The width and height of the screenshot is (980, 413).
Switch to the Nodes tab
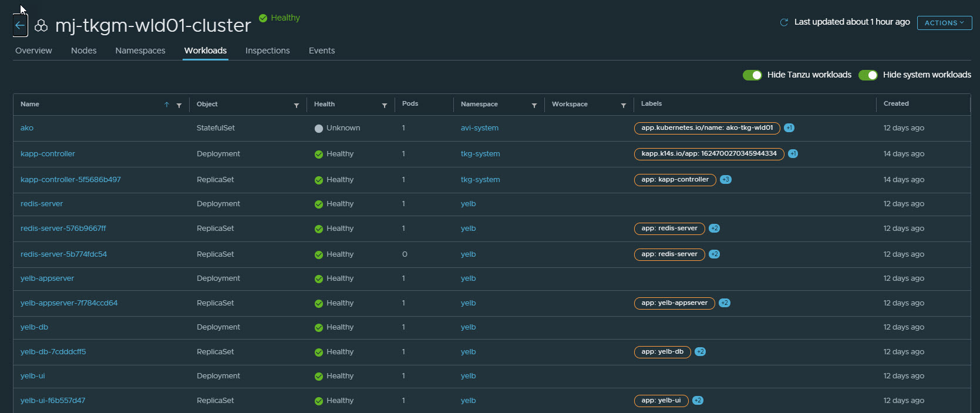coord(83,51)
